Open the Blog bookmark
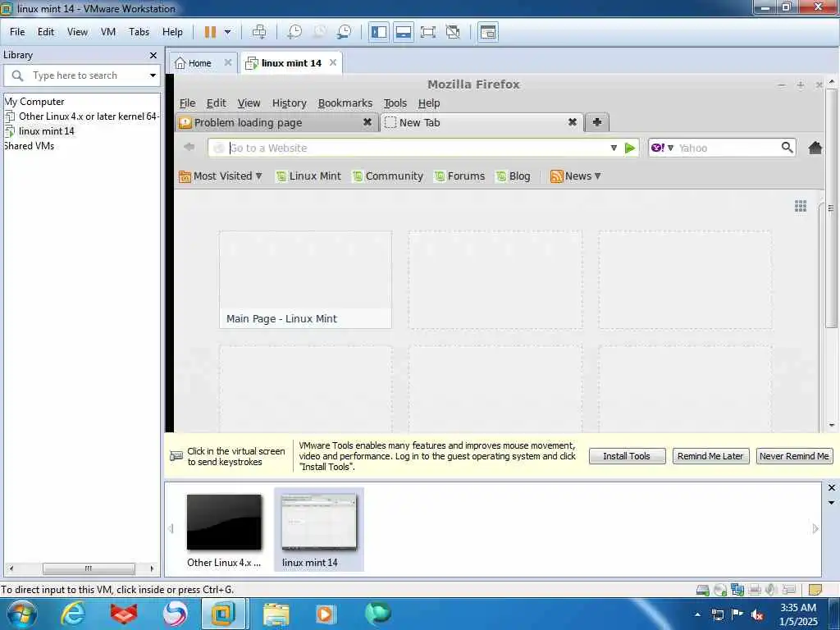The width and height of the screenshot is (840, 630). click(514, 176)
